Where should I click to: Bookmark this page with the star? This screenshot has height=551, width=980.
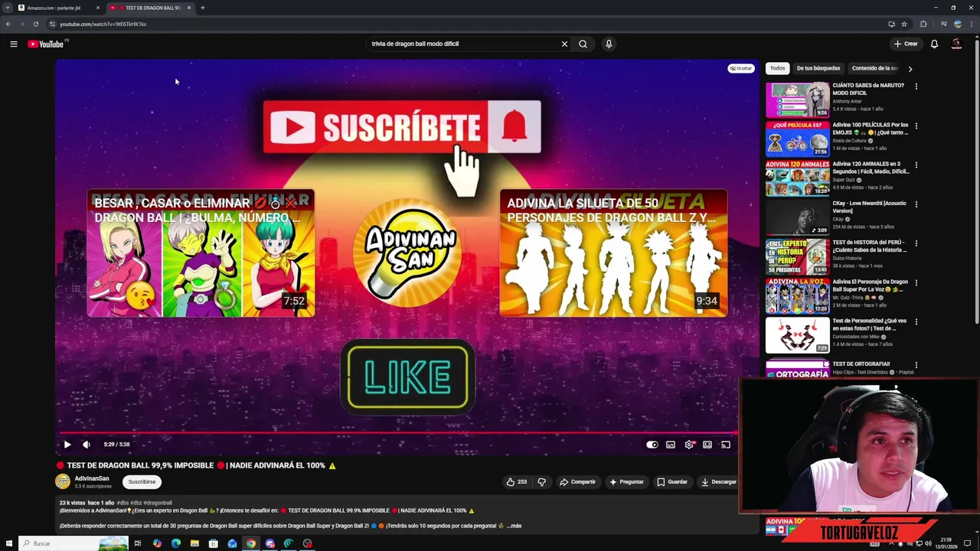point(904,24)
